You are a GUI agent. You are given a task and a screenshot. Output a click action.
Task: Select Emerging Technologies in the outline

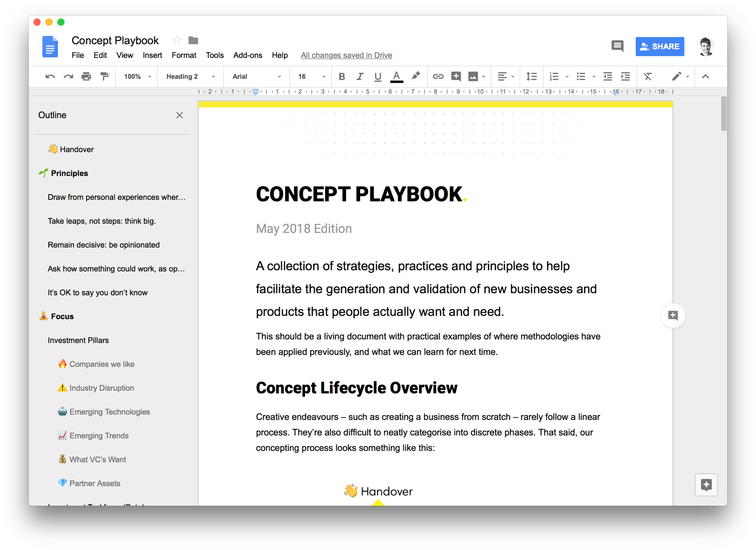pyautogui.click(x=104, y=412)
